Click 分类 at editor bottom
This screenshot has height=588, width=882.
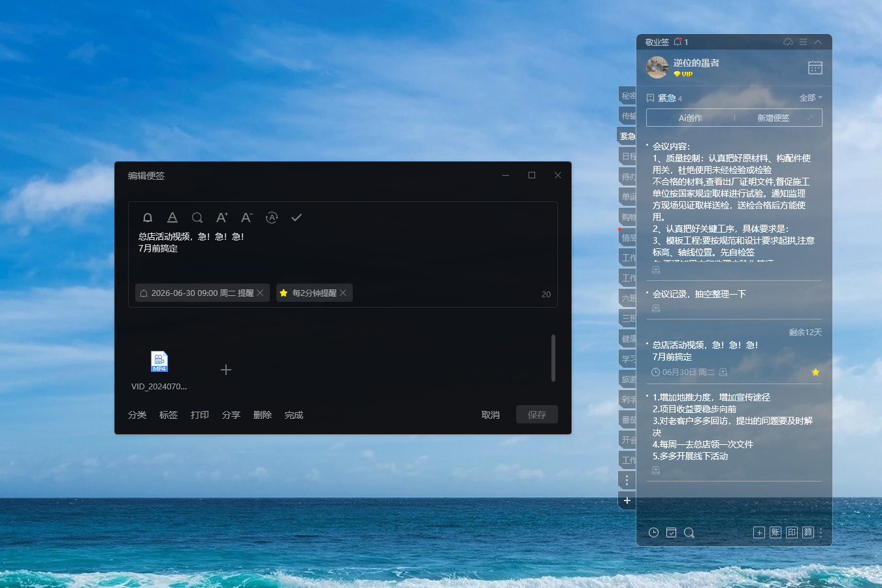(137, 415)
